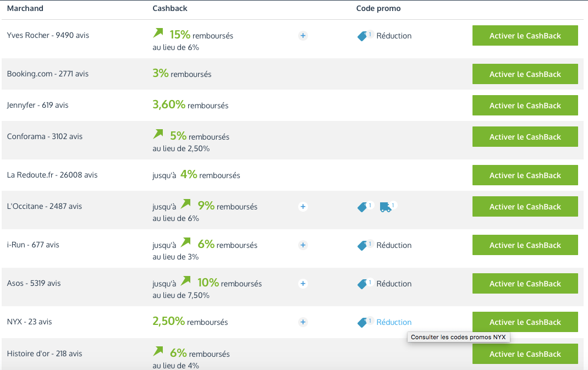The width and height of the screenshot is (588, 370).
Task: Click the Cashback column header
Action: coord(170,9)
